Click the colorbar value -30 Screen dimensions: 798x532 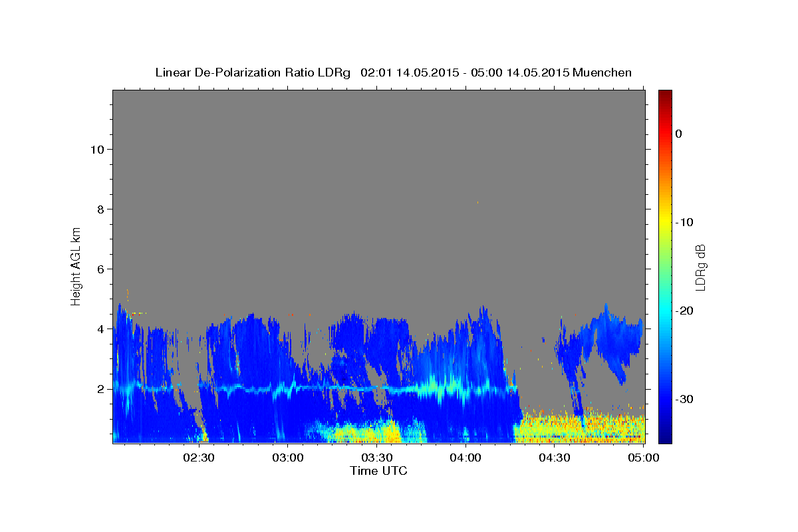[x=684, y=399]
